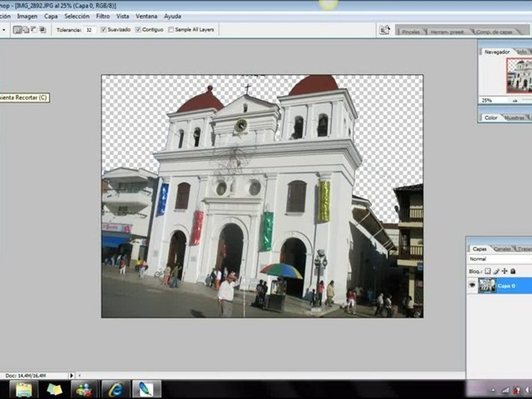Switch to the Pinceles tab
532x399 pixels.
(x=411, y=32)
